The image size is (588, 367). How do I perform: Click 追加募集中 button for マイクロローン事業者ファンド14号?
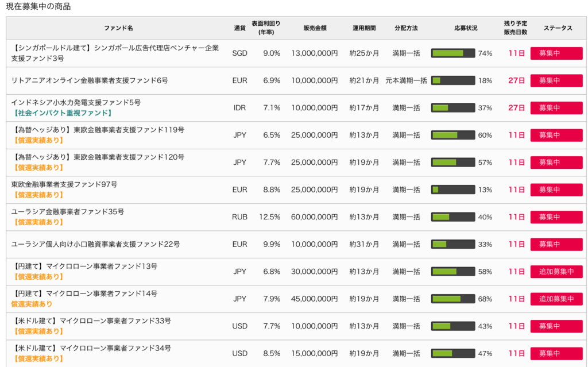556,299
